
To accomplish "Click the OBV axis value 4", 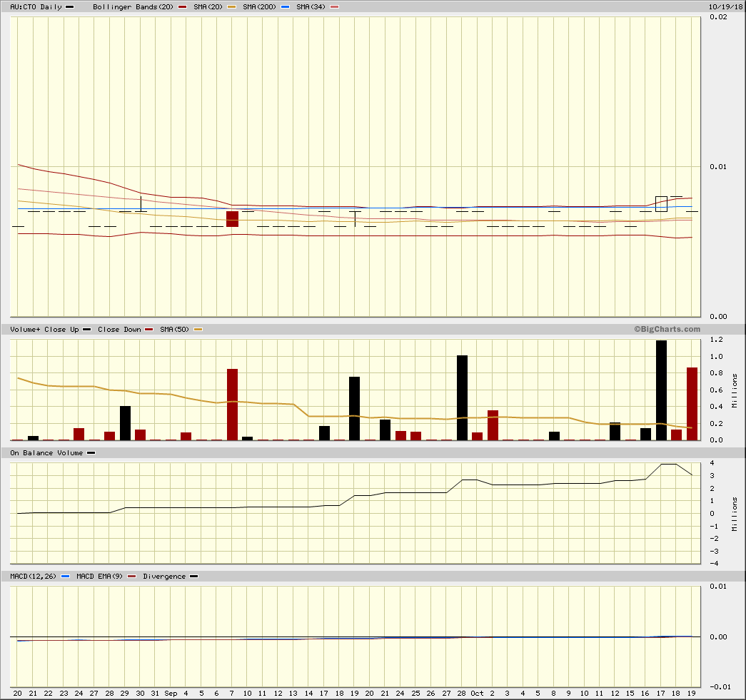I will 712,462.
